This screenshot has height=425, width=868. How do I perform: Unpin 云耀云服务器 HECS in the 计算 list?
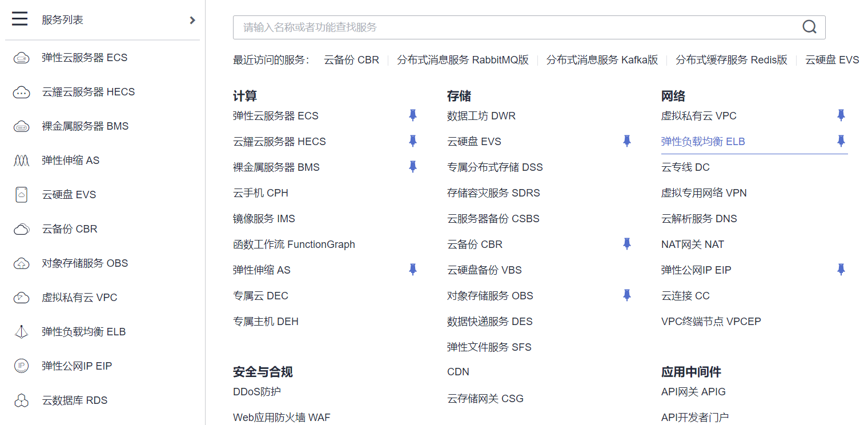[413, 141]
